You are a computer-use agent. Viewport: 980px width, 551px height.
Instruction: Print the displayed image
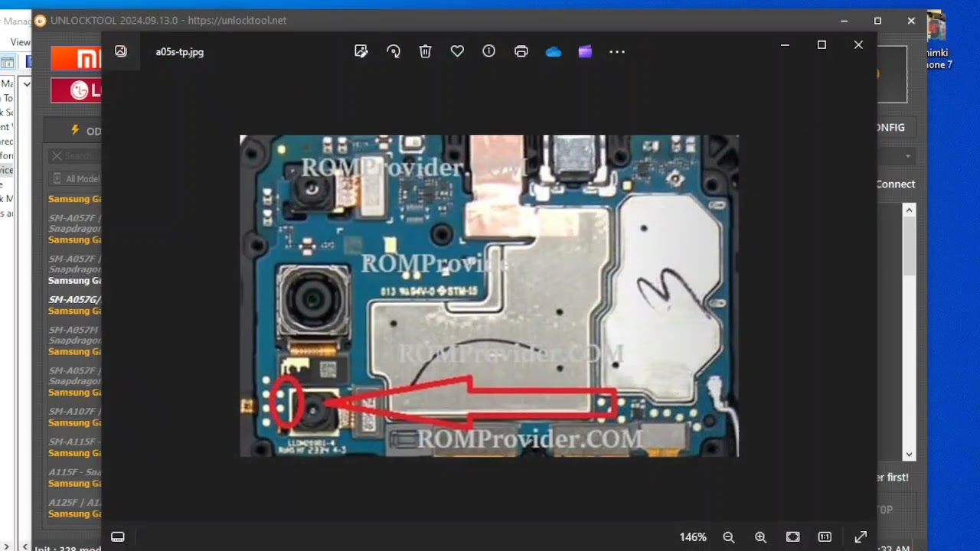tap(521, 51)
